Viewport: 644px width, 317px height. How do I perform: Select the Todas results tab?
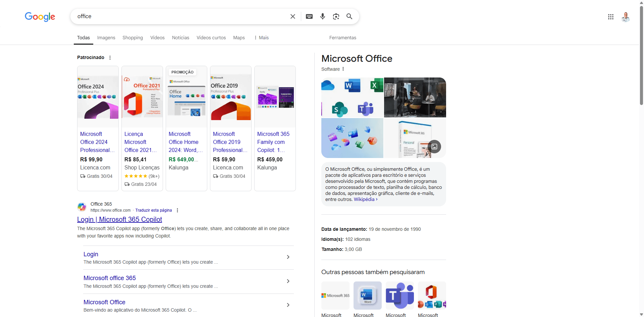[x=84, y=38]
